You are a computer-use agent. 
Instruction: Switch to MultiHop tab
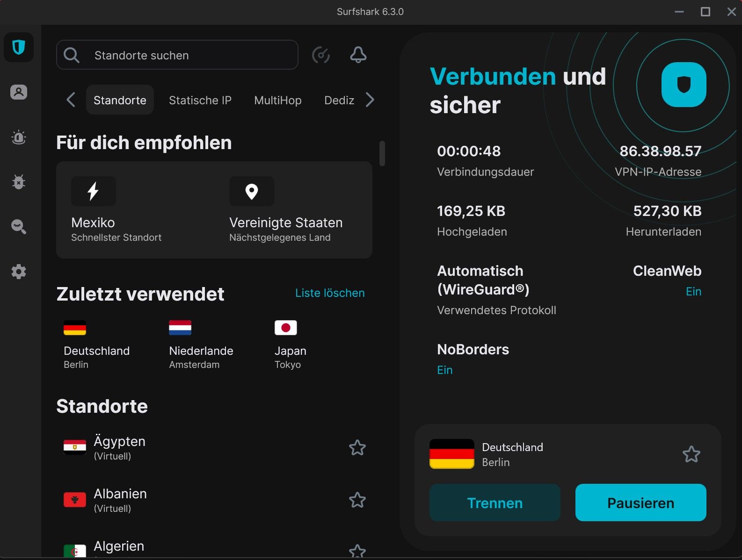tap(278, 100)
